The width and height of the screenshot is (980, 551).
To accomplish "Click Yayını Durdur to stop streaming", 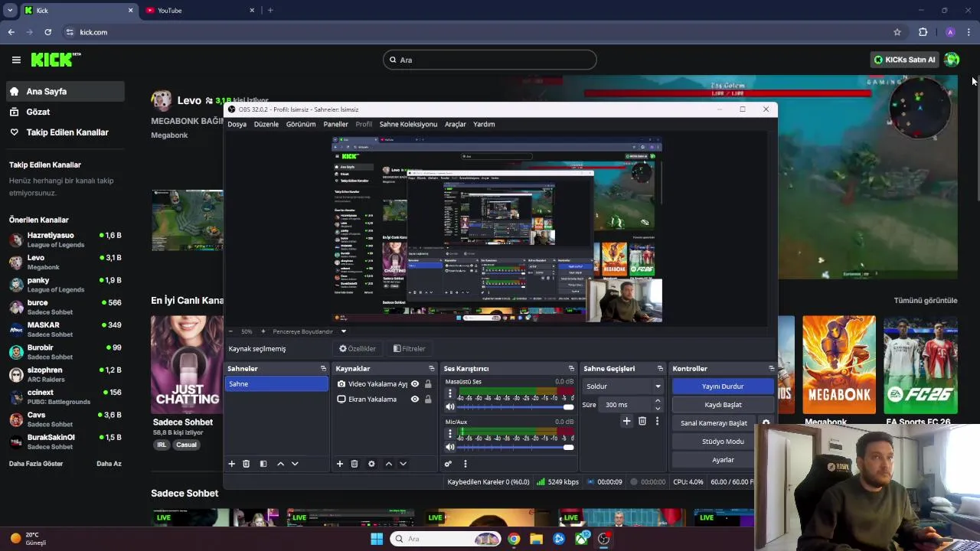I will 723,386.
